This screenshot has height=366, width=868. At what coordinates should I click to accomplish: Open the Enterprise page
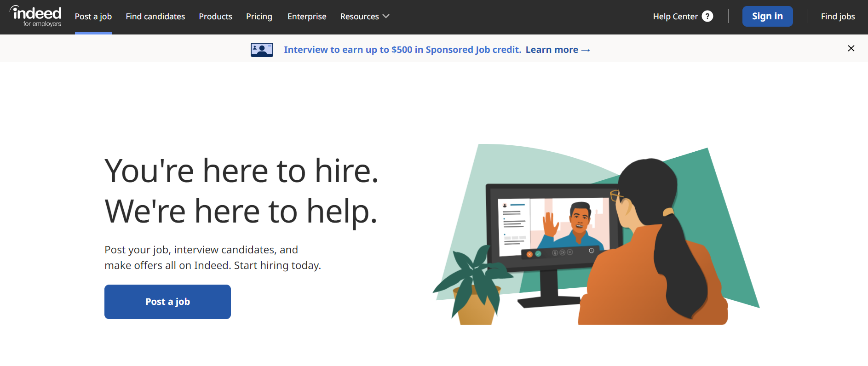pyautogui.click(x=307, y=17)
